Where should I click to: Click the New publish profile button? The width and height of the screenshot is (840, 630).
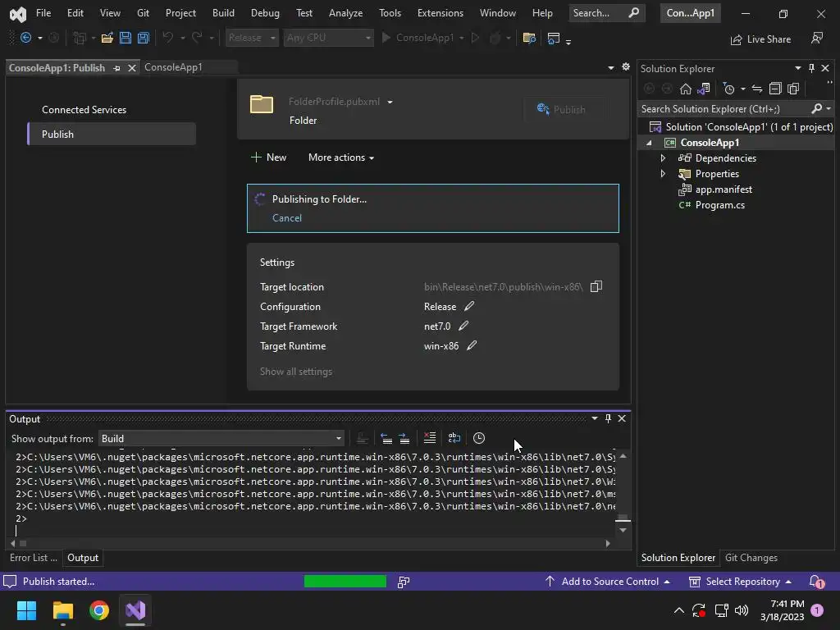[x=269, y=157]
